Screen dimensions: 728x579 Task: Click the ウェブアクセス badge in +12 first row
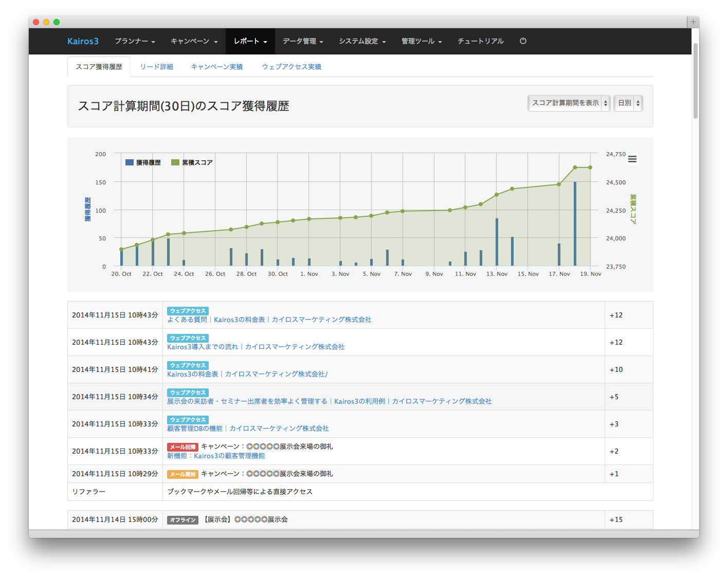[188, 311]
